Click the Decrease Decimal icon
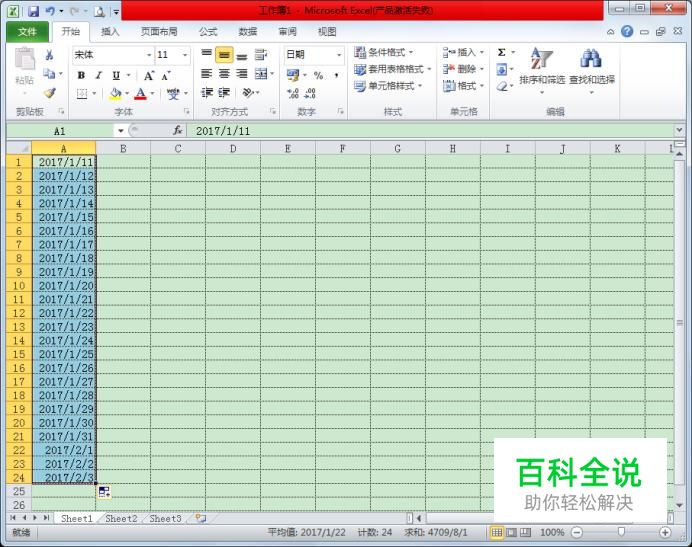The image size is (692, 547). point(310,93)
